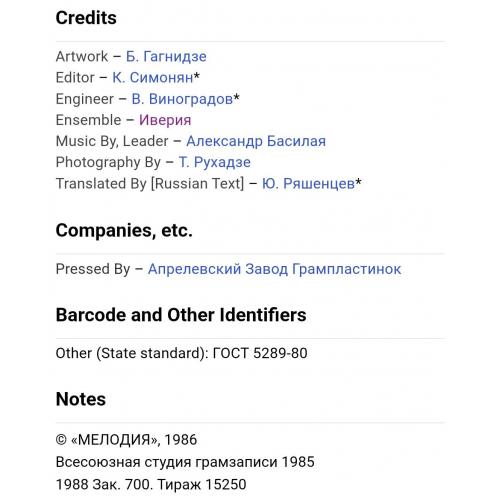Click the Barcode and Other Identifiers heading
The height and width of the screenshot is (500, 500).
coord(181,315)
